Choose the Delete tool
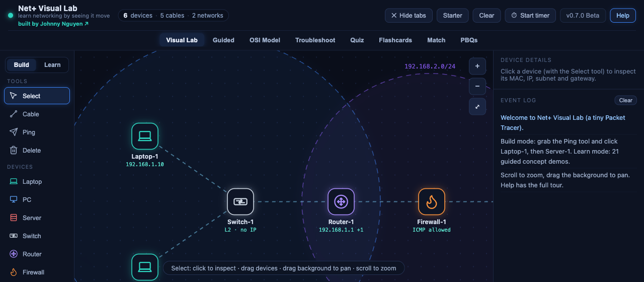Screen dimensions: 644x282 [37, 150]
